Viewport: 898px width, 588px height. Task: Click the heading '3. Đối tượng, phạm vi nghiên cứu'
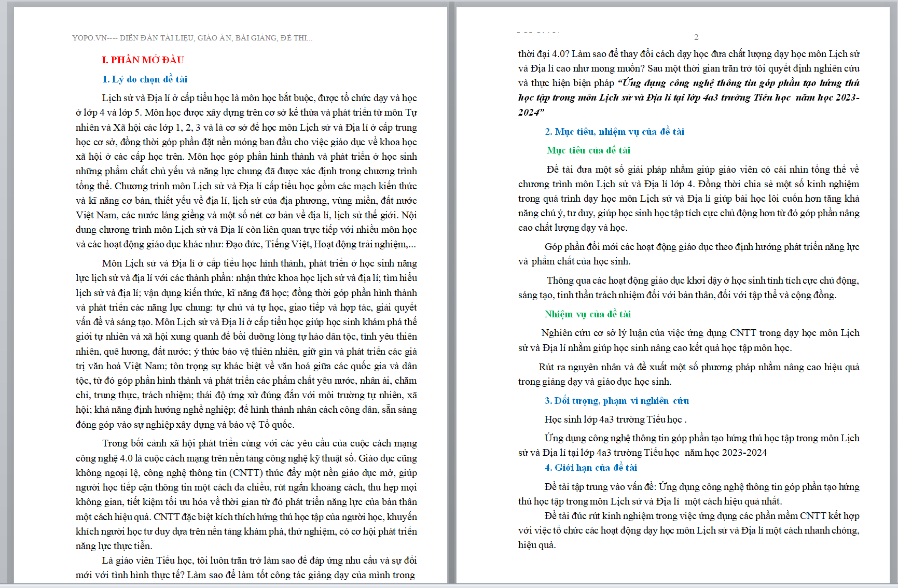pos(617,401)
